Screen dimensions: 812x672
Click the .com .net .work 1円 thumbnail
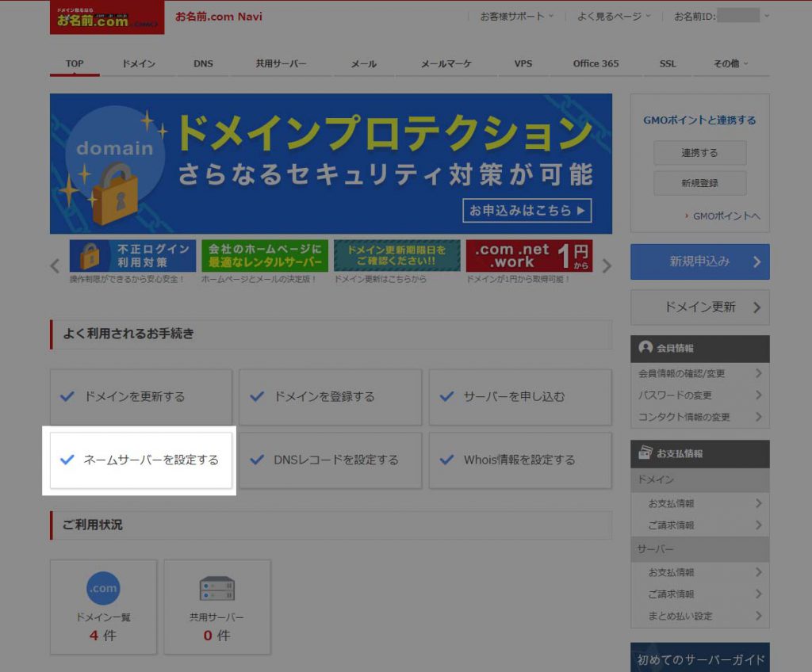(529, 255)
